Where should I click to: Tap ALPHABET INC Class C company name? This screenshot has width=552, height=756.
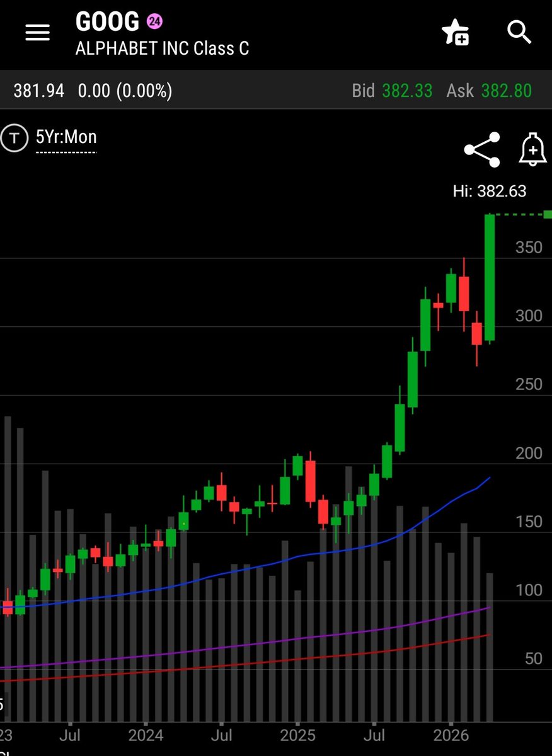coord(162,49)
